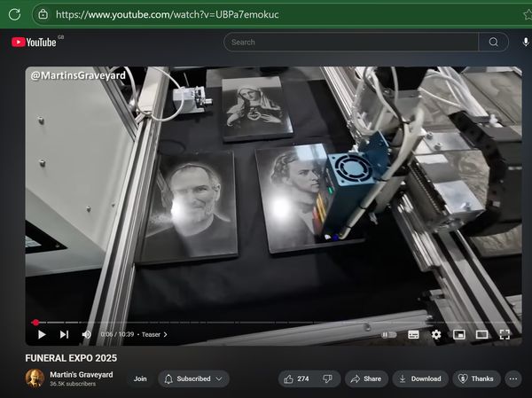The image size is (532, 398).
Task: Open the miniplayer
Action: click(x=459, y=334)
